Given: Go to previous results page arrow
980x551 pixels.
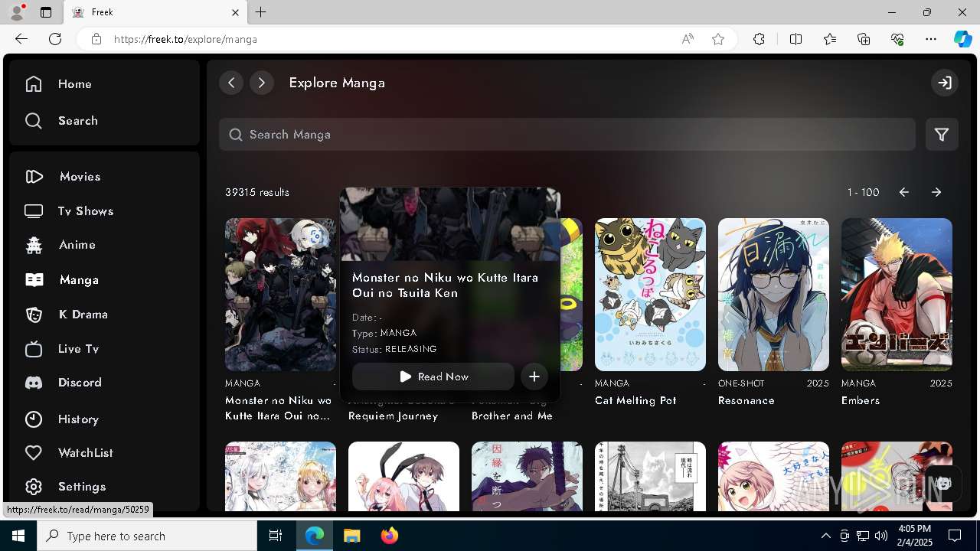Looking at the screenshot, I should click(904, 193).
